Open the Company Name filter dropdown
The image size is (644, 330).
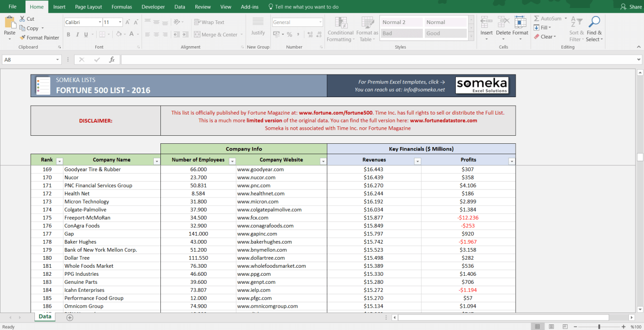tap(157, 161)
